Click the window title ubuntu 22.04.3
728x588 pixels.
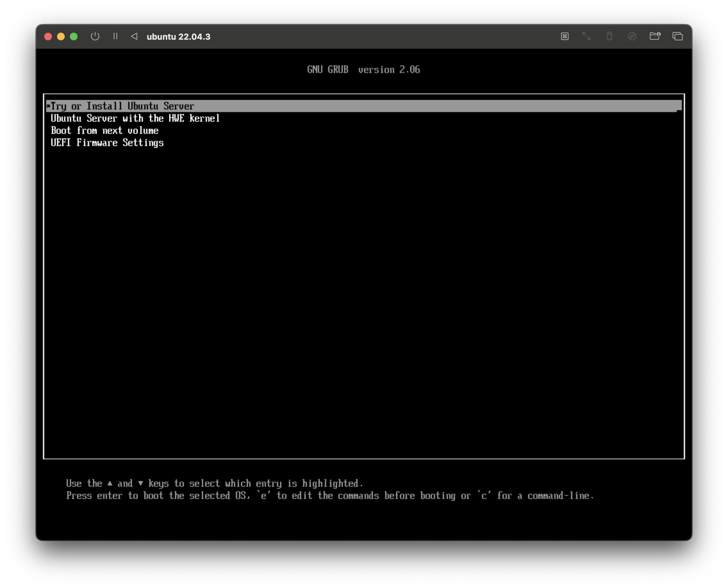pyautogui.click(x=178, y=37)
